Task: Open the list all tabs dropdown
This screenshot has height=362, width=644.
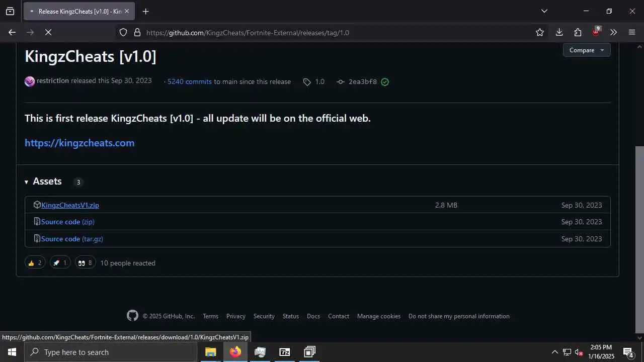Action: point(544,11)
